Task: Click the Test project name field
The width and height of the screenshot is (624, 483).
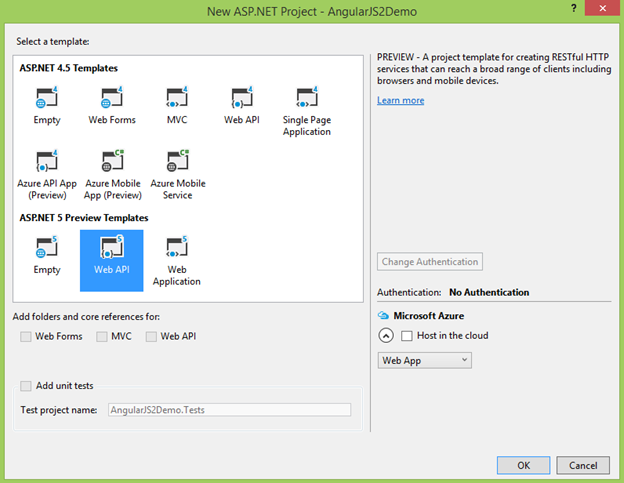Action: 229,410
